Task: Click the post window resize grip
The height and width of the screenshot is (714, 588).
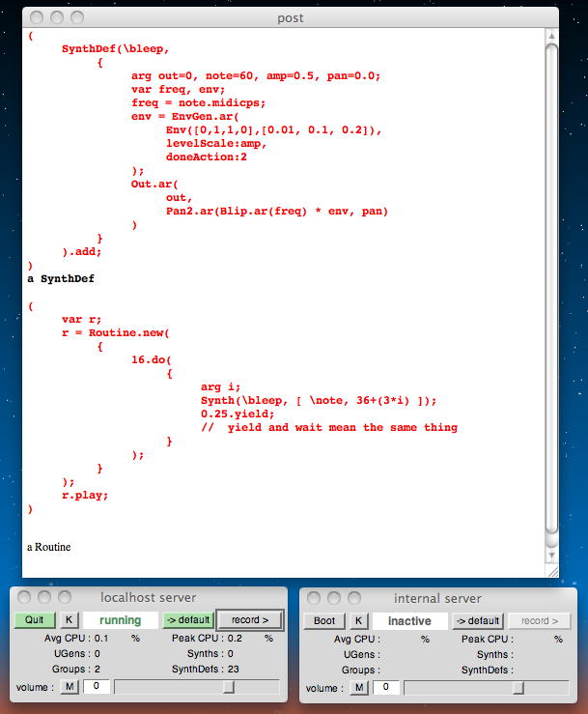Action: point(552,572)
